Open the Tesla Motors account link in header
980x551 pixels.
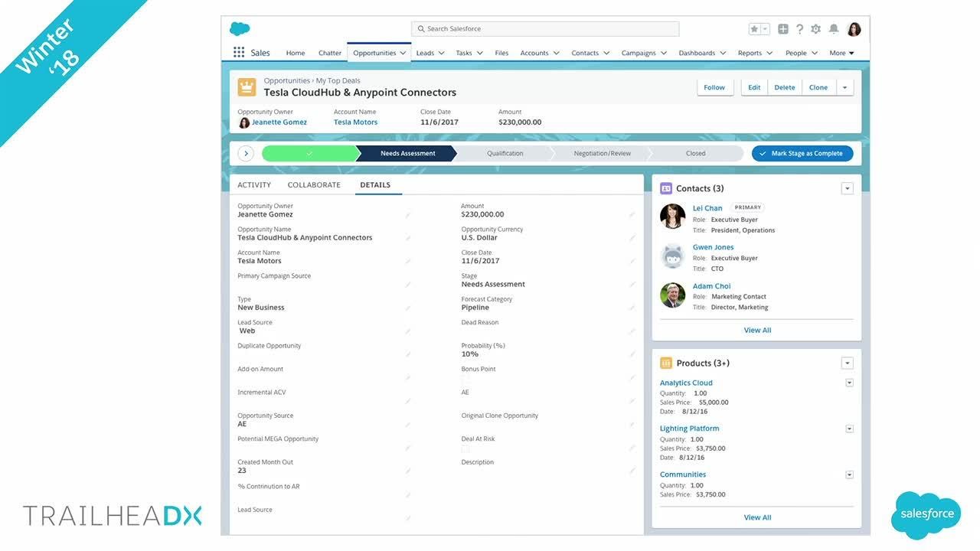pos(355,122)
